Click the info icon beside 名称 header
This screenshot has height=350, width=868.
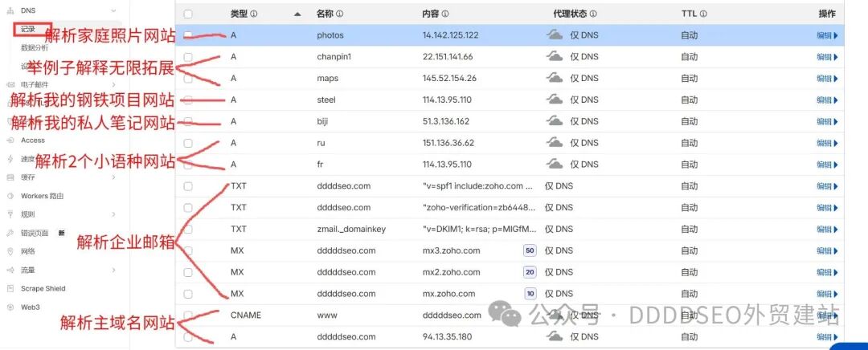click(339, 14)
